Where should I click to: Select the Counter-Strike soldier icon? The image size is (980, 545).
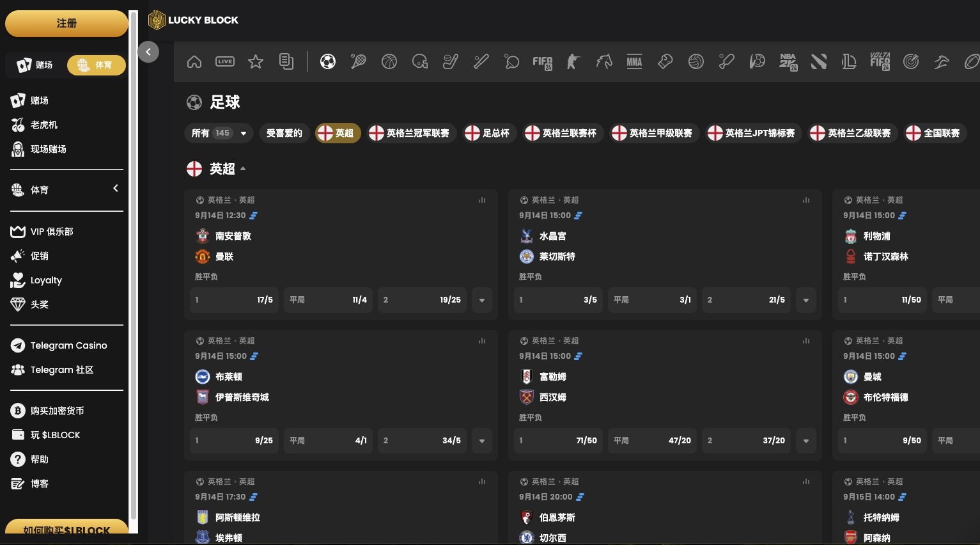pyautogui.click(x=573, y=61)
